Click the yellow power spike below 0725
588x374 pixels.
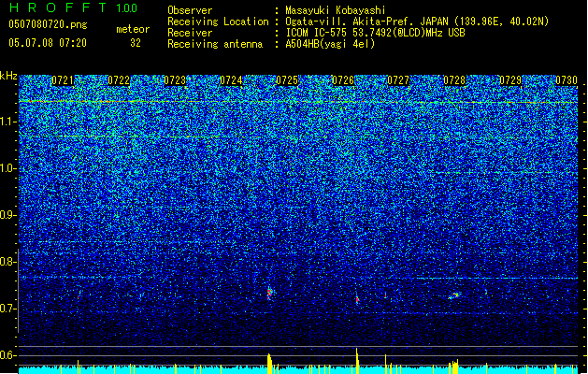270,364
